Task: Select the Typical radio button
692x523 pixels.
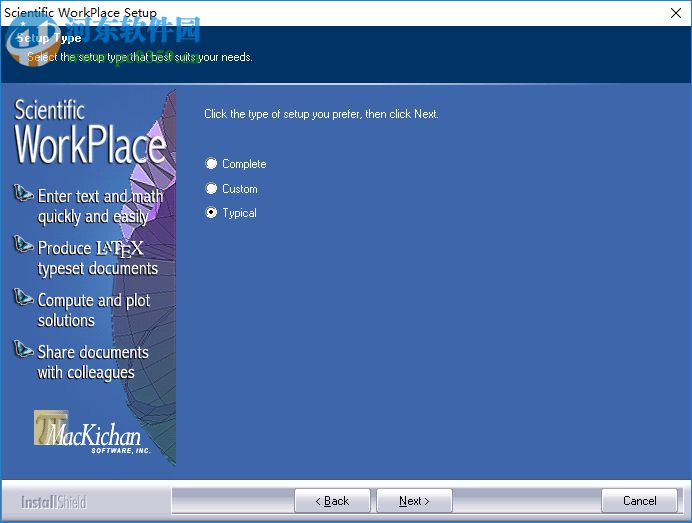Action: point(211,213)
